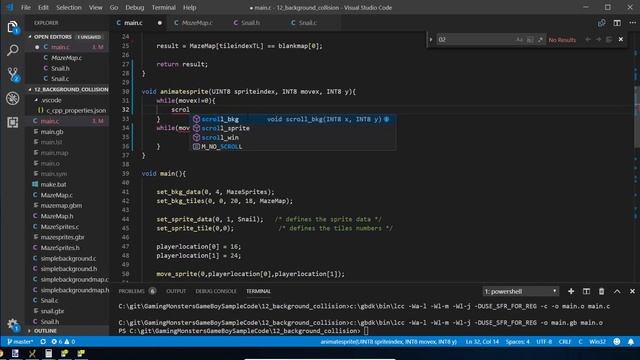Split the editor to the right
Image resolution: width=640 pixels, height=360 pixels.
pos(617,23)
